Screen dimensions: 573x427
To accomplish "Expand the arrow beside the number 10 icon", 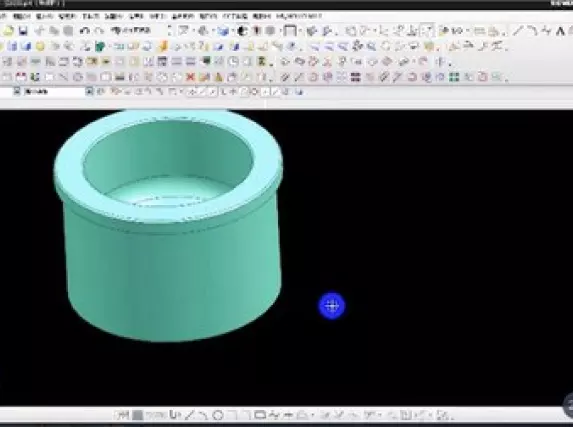I will [468, 31].
